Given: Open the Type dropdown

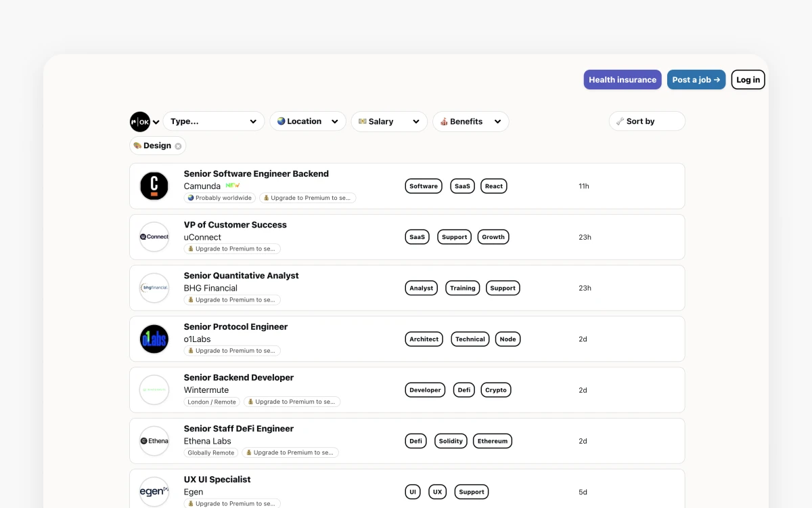Looking at the screenshot, I should (x=214, y=121).
